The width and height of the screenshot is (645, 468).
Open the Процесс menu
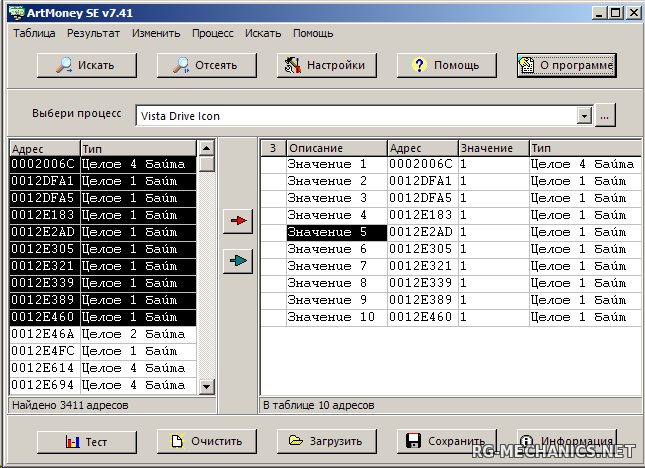(211, 33)
